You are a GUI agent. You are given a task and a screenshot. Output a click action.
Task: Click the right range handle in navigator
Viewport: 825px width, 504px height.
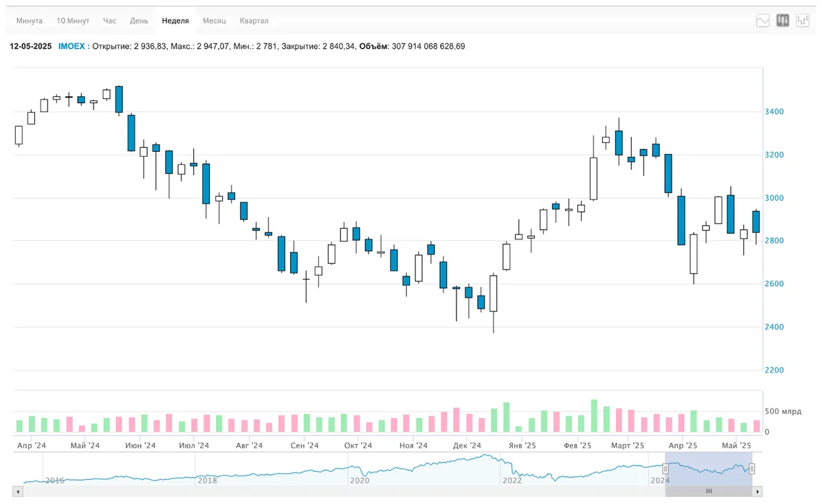click(752, 469)
